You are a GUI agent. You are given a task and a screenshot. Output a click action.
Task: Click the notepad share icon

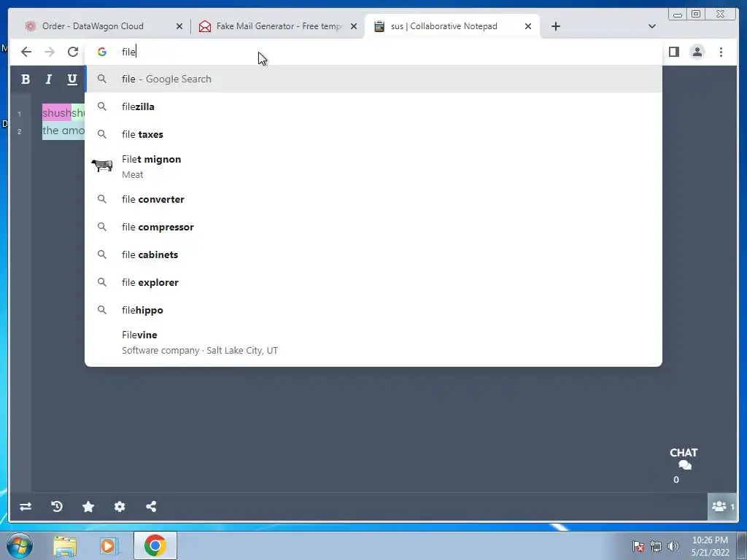coord(151,507)
